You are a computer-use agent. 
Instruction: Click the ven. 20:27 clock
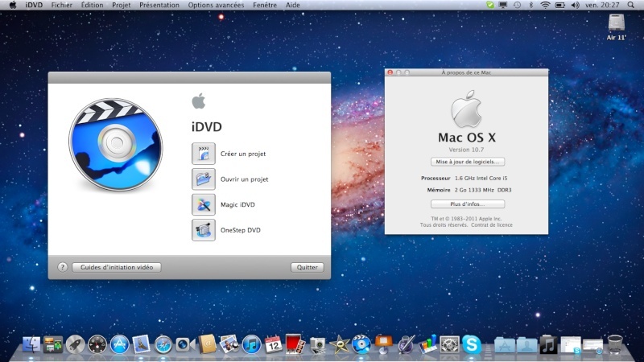(x=602, y=5)
